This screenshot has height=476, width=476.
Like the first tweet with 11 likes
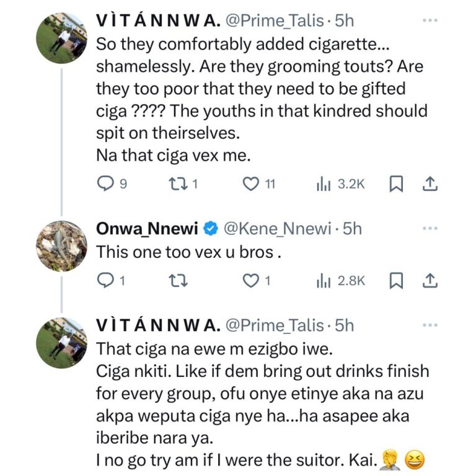[x=250, y=183]
